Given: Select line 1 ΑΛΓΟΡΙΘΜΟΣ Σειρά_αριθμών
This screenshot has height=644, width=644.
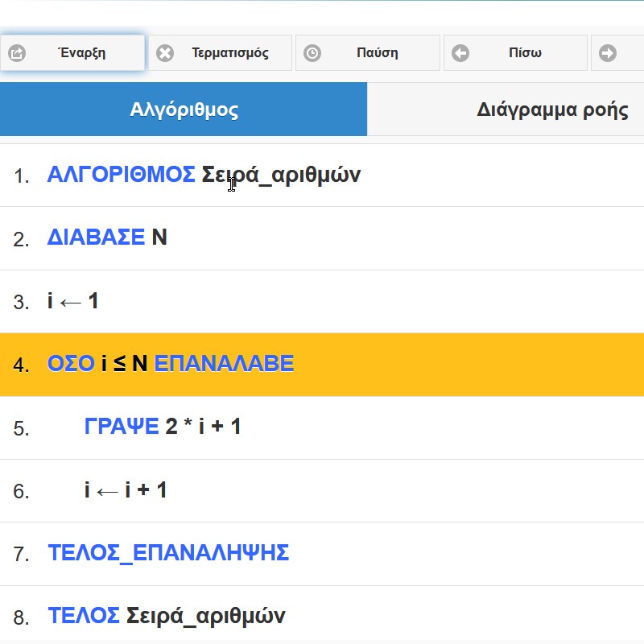Looking at the screenshot, I should pos(322,175).
